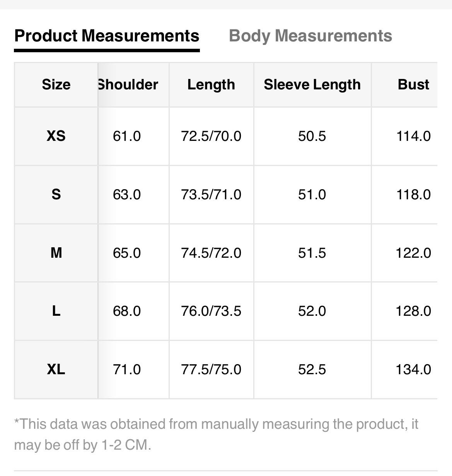Click the M sleeve length value 51.5
452x476 pixels.
tap(312, 253)
